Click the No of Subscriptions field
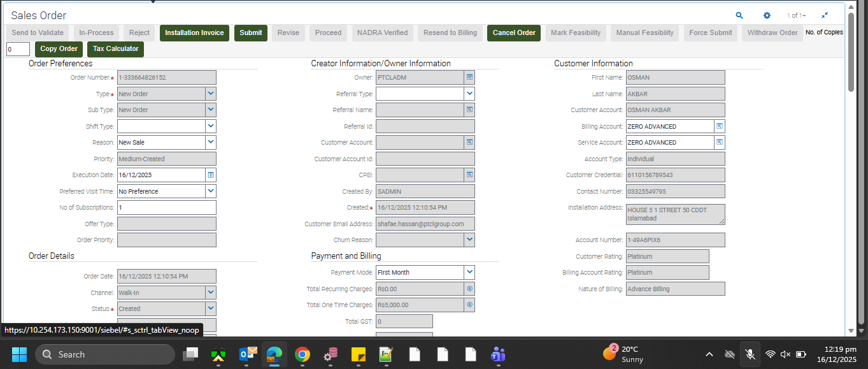The width and height of the screenshot is (868, 369). [166, 207]
